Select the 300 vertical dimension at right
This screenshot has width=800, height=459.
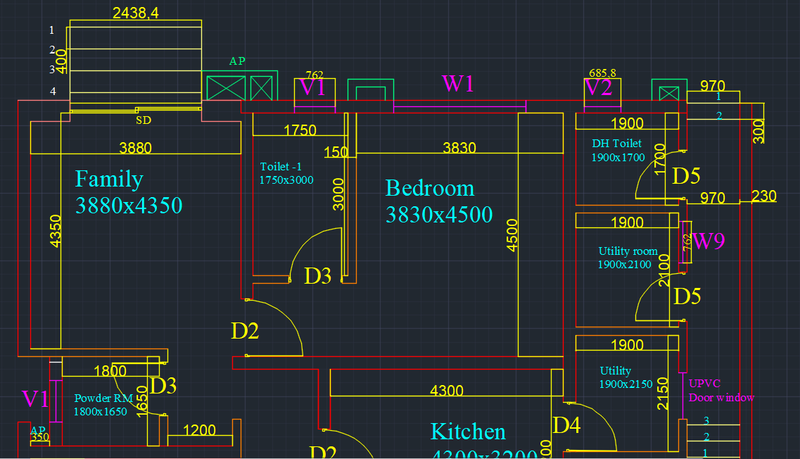[759, 131]
